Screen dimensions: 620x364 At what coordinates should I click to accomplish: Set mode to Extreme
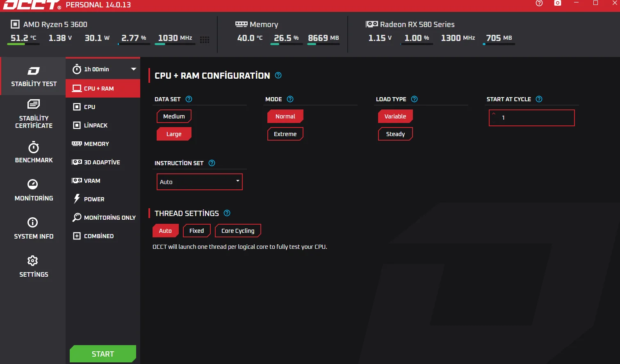pos(285,134)
